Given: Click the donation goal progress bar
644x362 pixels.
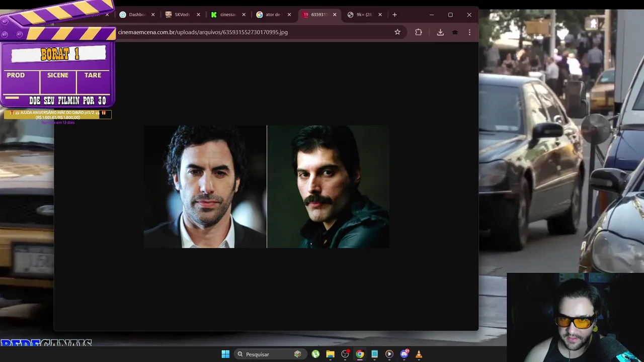Looking at the screenshot, I should (x=58, y=115).
